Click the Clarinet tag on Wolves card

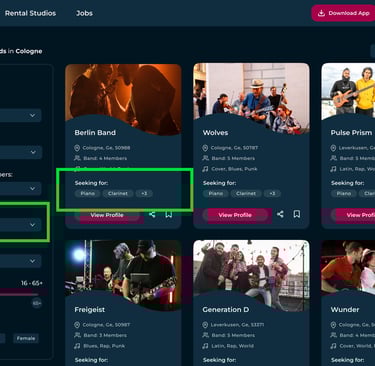[246, 193]
